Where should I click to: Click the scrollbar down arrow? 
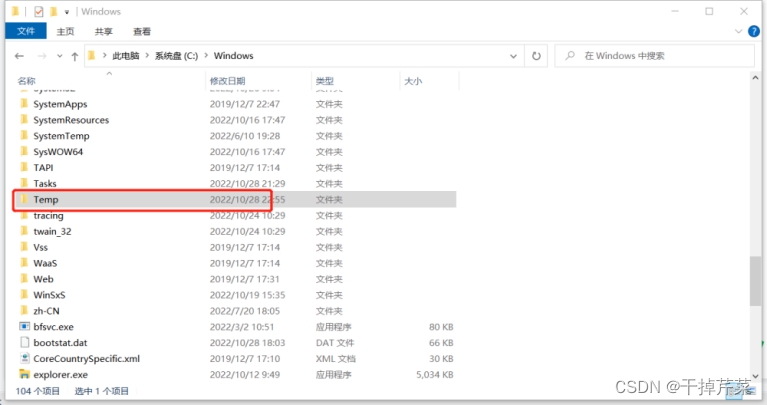pyautogui.click(x=755, y=376)
